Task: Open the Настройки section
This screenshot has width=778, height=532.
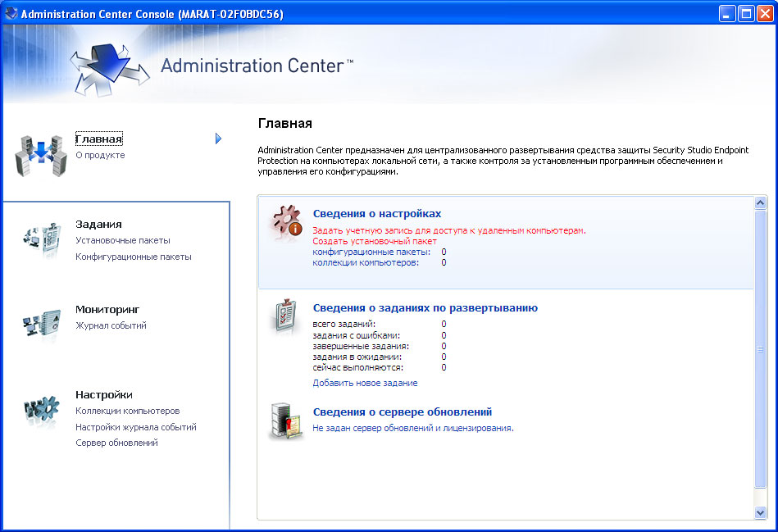Action: 103,395
